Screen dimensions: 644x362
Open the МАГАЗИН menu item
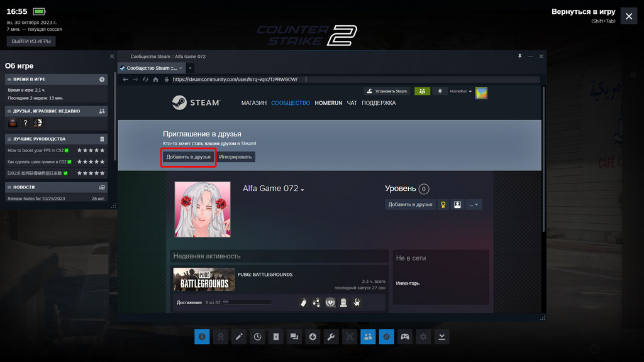[x=253, y=103]
